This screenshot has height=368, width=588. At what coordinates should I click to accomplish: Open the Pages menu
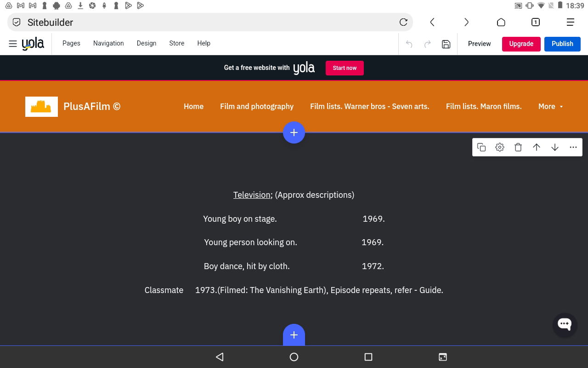[x=71, y=43]
